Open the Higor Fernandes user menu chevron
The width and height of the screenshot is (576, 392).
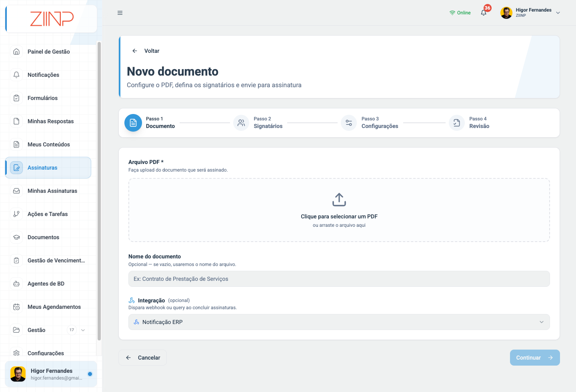pos(558,13)
